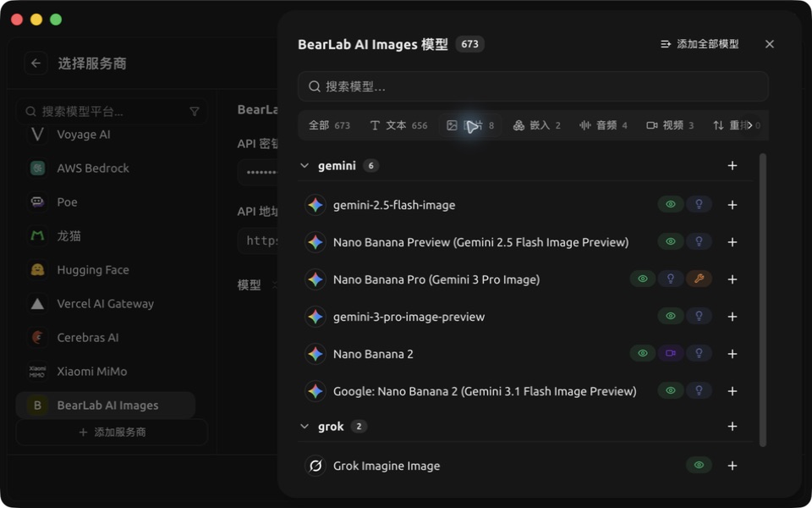Open filter icon in provider search box
This screenshot has width=812, height=508.
tap(195, 112)
